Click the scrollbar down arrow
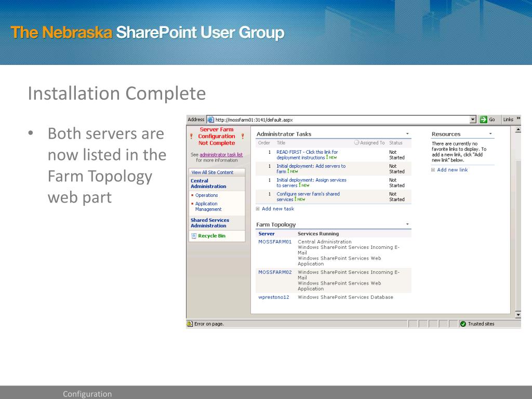The width and height of the screenshot is (532, 399). point(518,315)
